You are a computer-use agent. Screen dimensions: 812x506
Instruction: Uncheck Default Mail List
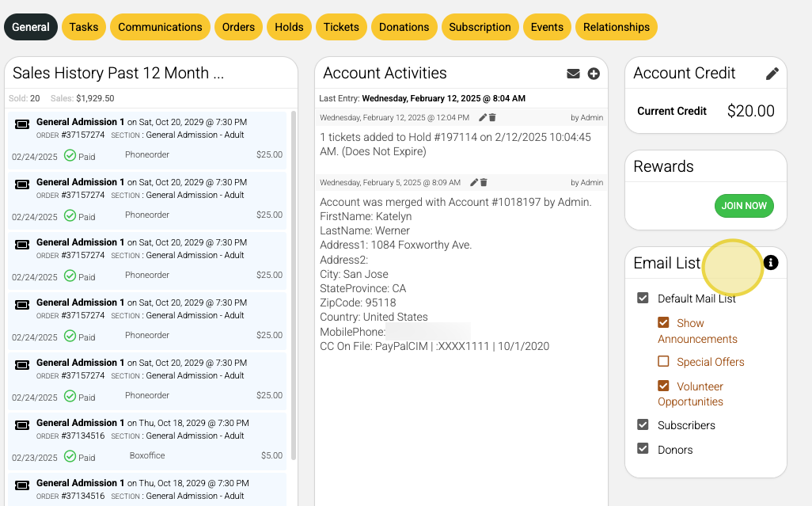(x=643, y=298)
